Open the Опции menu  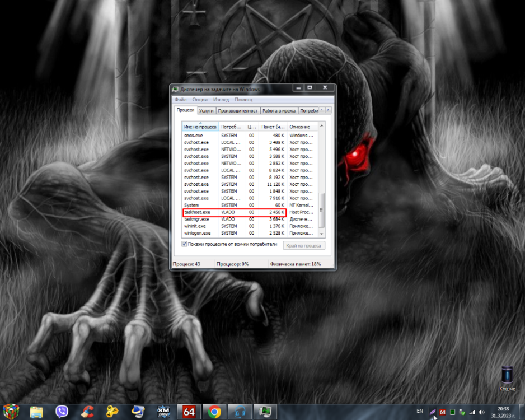point(200,100)
